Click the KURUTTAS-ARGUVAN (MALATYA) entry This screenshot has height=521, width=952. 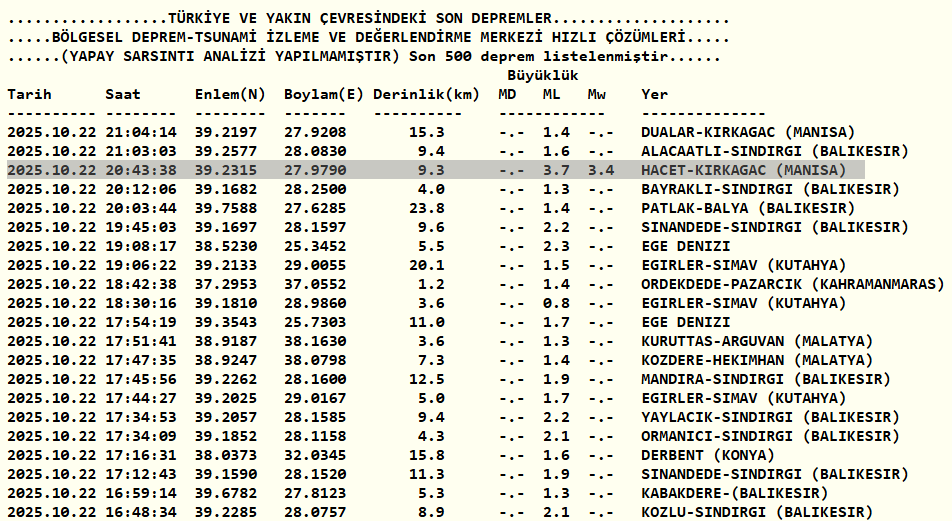pos(757,341)
